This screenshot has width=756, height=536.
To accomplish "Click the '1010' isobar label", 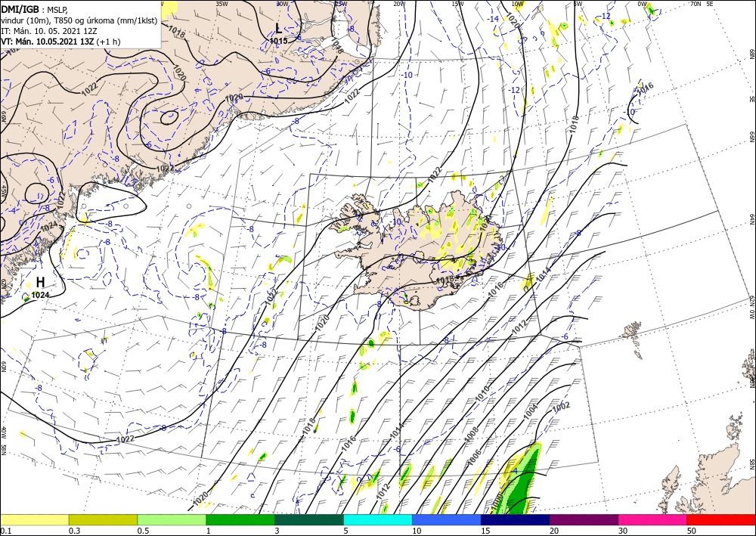I will pyautogui.click(x=482, y=392).
